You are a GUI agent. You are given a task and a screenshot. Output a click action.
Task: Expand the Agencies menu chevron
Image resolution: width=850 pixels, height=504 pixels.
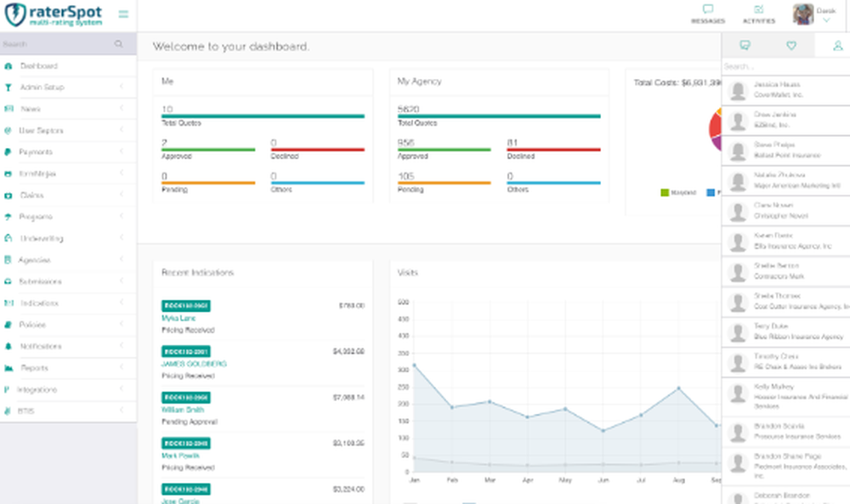tap(122, 259)
